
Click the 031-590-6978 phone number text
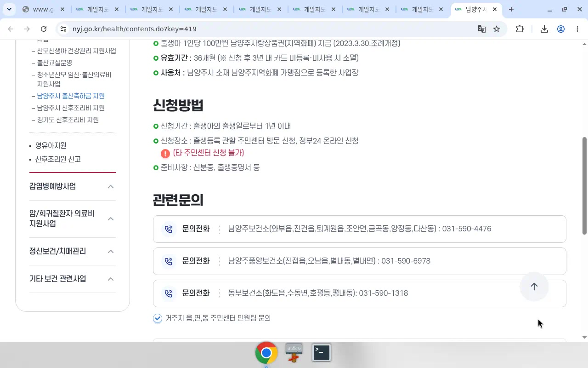tap(406, 261)
